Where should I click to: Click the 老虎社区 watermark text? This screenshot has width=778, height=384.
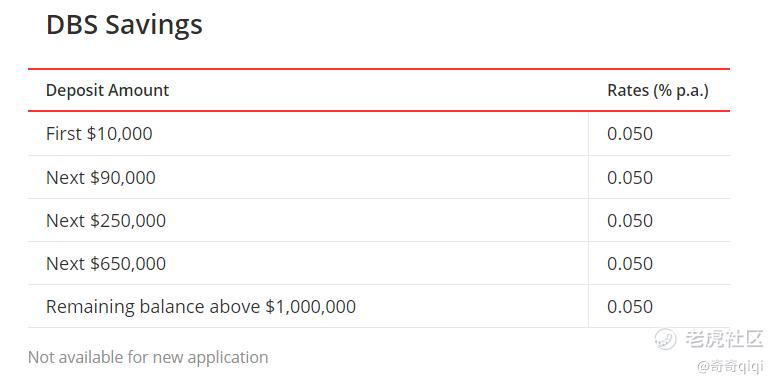[724, 339]
